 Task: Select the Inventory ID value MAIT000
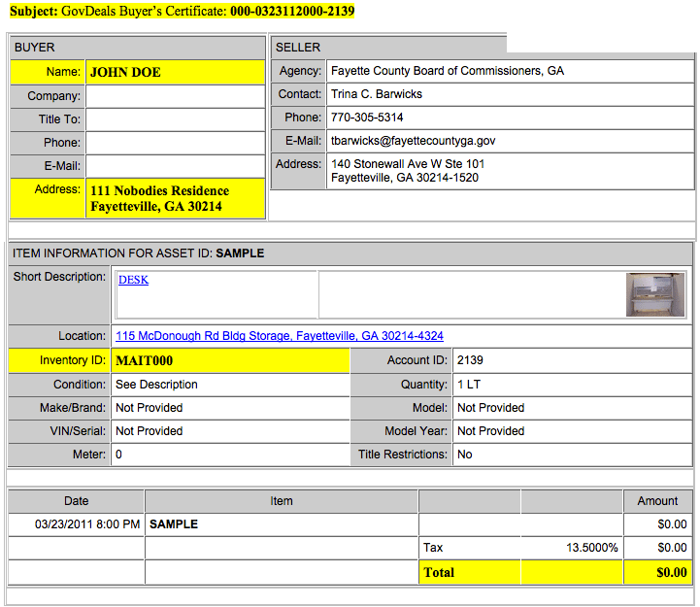(145, 360)
